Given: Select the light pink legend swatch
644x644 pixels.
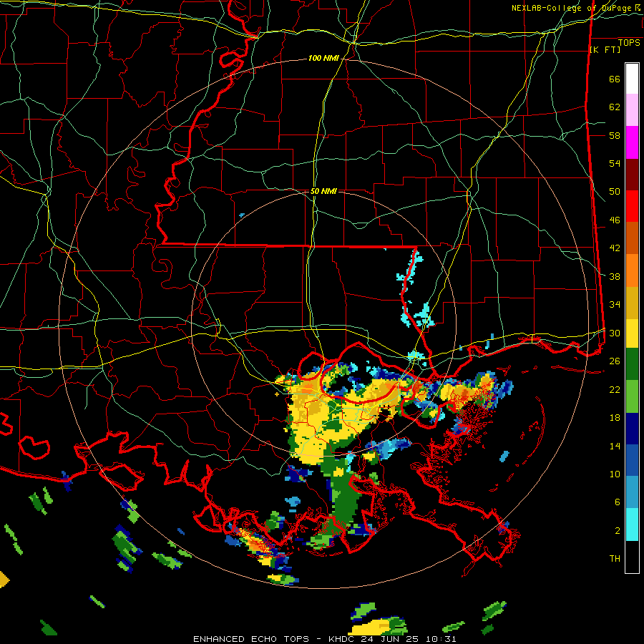Looking at the screenshot, I should 632,109.
